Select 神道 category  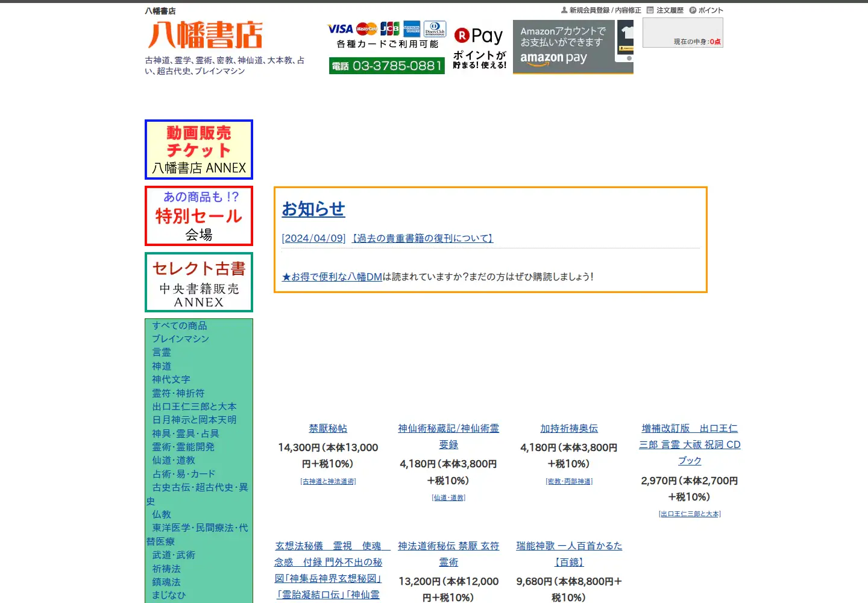162,366
